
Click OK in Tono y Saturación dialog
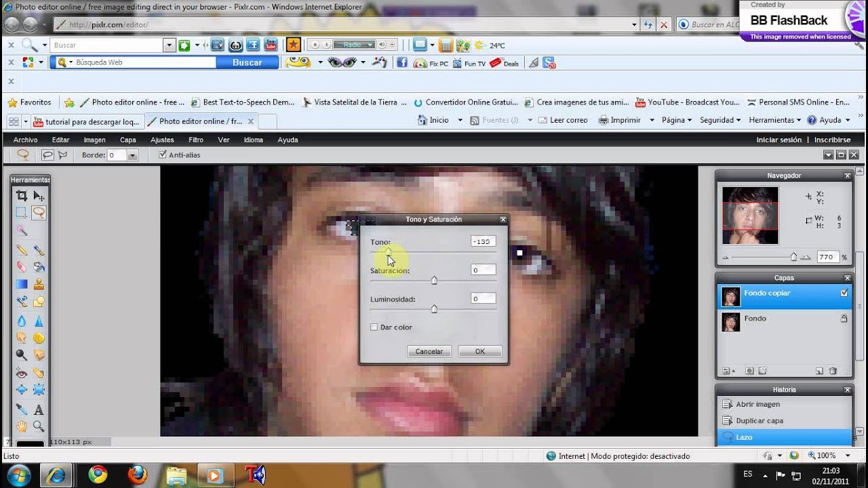480,351
